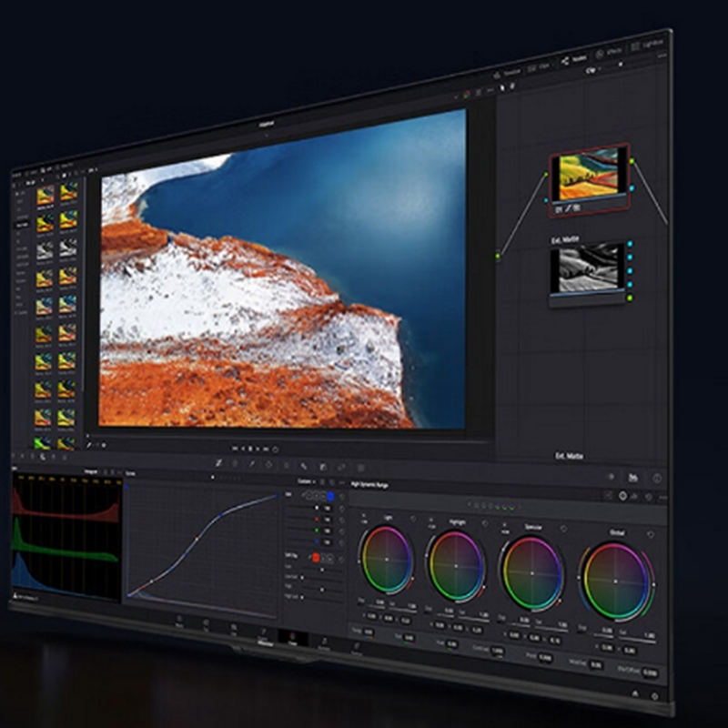Click the highlighted HDR palette toolbar icon
The height and width of the screenshot is (728, 728).
point(622,496)
